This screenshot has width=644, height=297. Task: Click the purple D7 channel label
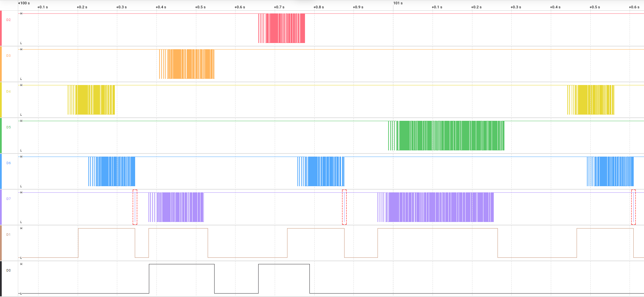[9, 199]
